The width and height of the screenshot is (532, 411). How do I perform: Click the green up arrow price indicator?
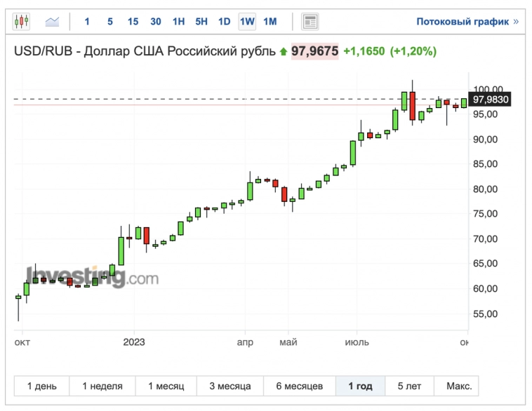(284, 51)
